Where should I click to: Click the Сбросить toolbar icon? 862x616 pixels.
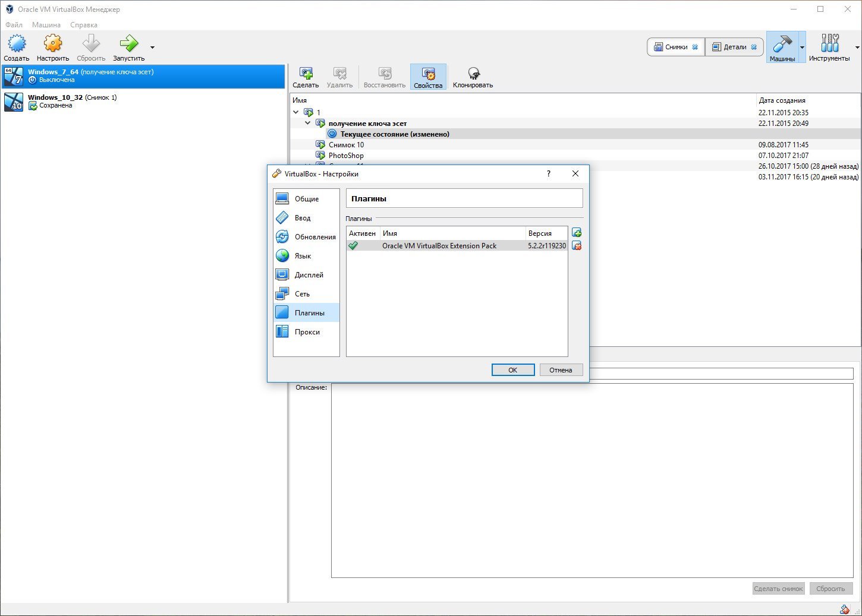coord(91,44)
